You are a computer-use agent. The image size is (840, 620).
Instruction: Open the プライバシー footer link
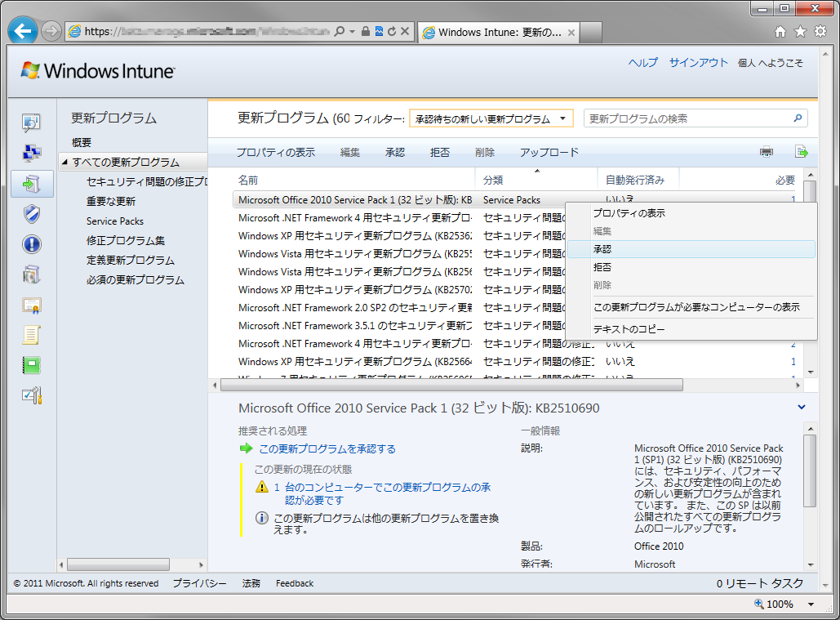tap(199, 583)
